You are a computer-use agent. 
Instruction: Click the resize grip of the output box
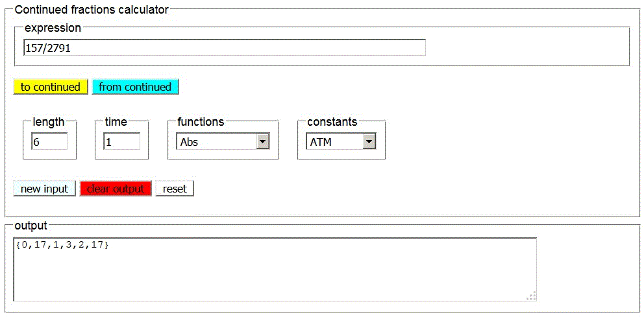pos(532,296)
